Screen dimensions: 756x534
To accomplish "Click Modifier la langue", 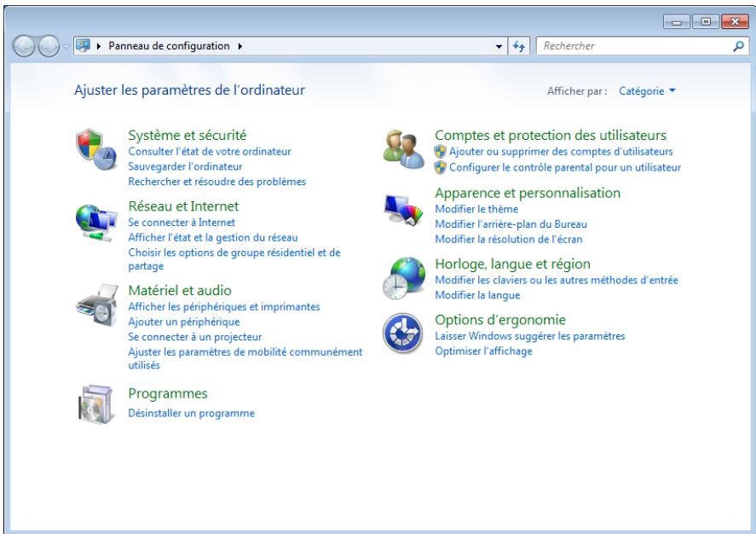I will point(477,295).
